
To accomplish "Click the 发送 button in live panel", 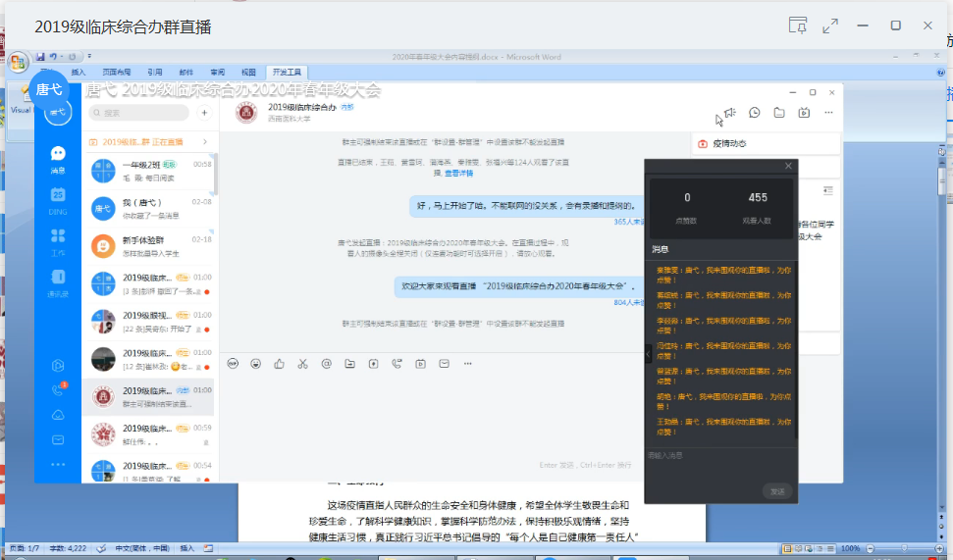I will pyautogui.click(x=777, y=491).
